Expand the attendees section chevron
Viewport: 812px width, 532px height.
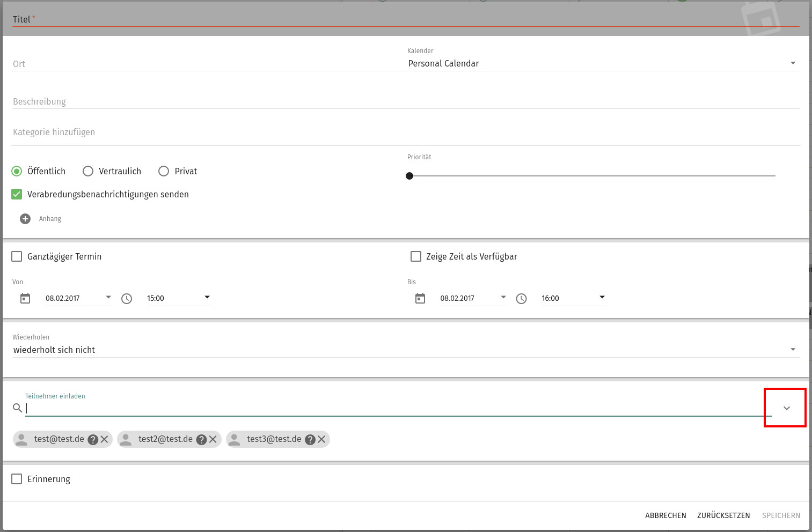pos(786,408)
